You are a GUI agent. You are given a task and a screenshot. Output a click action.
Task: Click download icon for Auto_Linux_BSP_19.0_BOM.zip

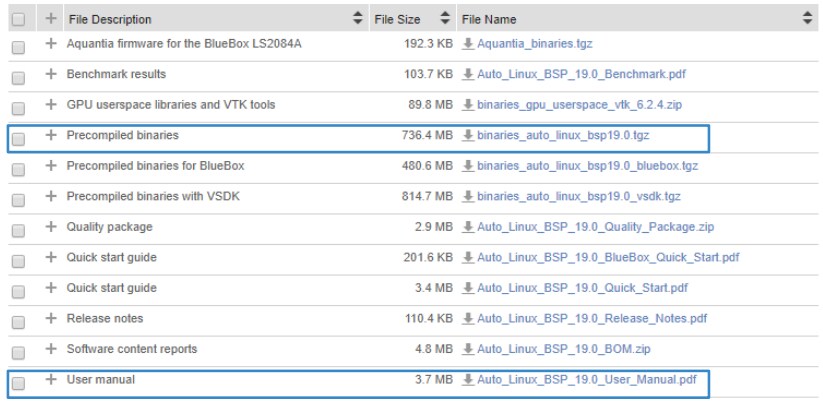(x=467, y=349)
